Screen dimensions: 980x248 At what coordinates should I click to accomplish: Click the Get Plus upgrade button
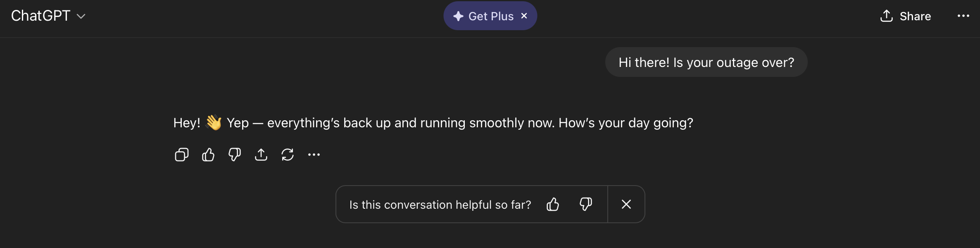pos(491,16)
